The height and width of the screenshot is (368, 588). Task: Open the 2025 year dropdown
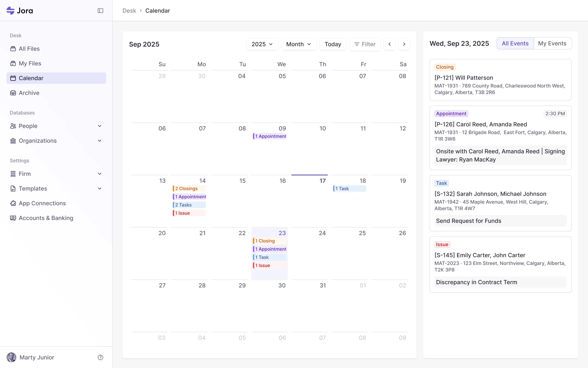click(x=262, y=44)
